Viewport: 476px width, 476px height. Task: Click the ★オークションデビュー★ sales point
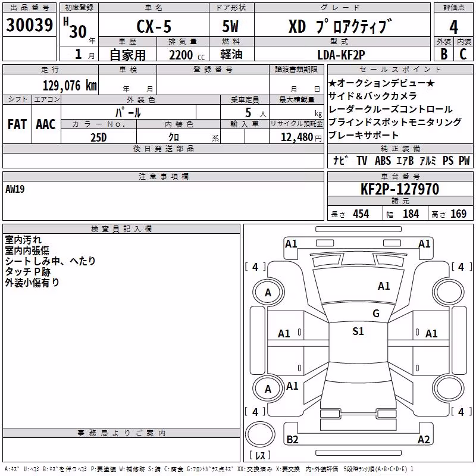pos(381,83)
